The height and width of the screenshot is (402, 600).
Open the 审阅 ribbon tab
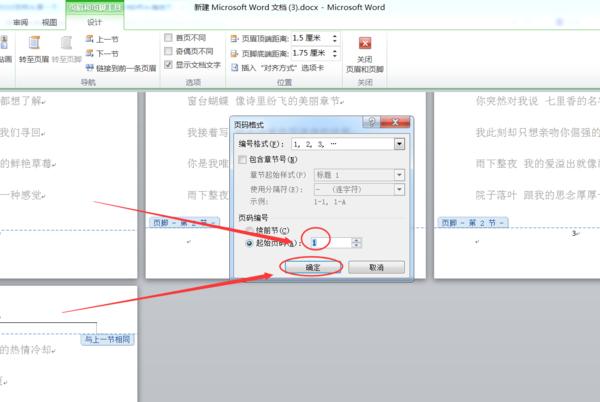click(21, 23)
